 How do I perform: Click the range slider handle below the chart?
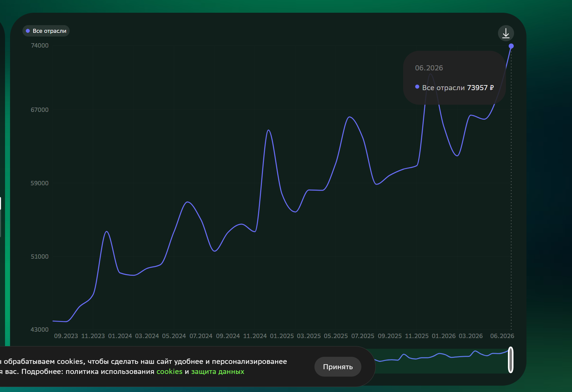(x=510, y=360)
